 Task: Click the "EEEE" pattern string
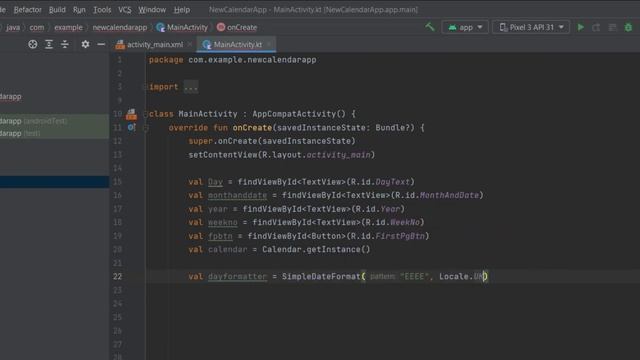click(414, 277)
